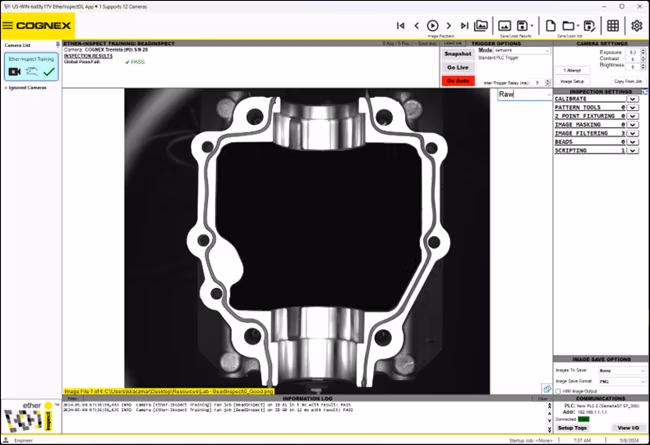This screenshot has width=650, height=445.
Task: Click the Inter-Trigger Delay value field
Action: pos(538,83)
